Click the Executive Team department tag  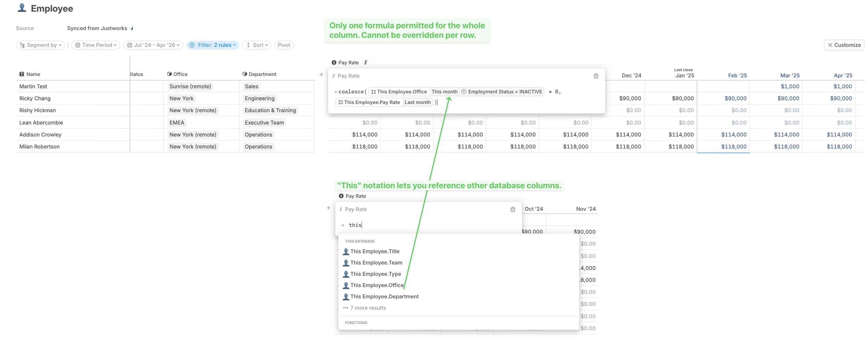[264, 123]
